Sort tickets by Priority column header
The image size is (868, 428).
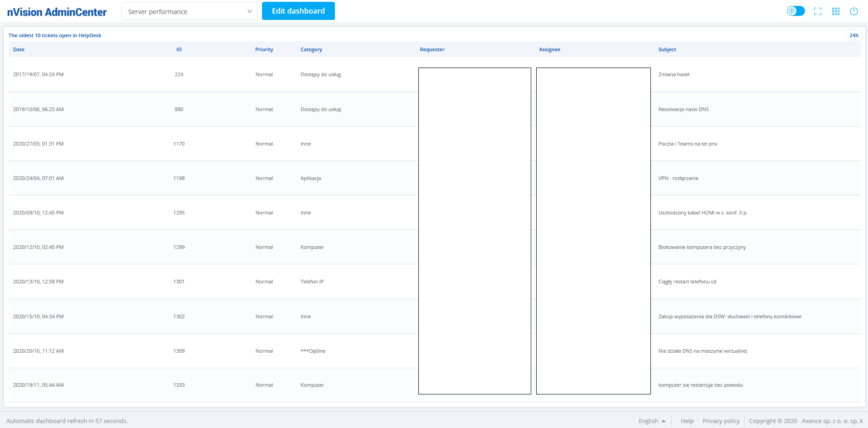[x=264, y=49]
